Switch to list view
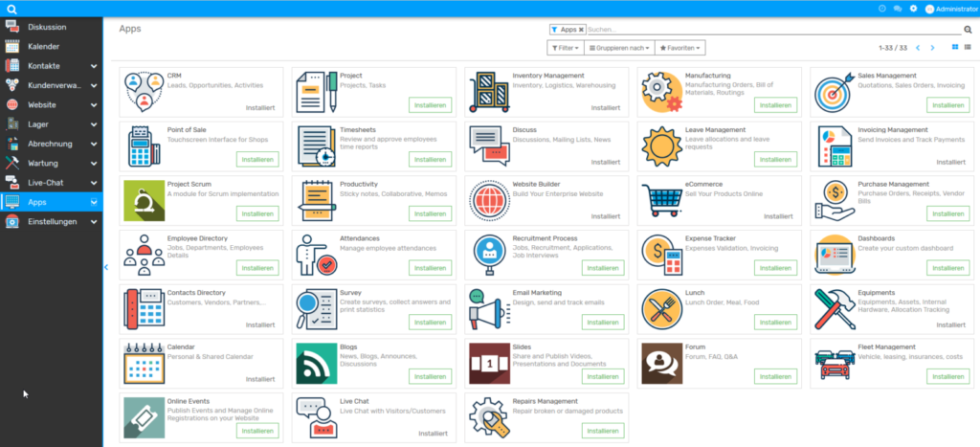Viewport: 980px width, 447px height. (x=969, y=47)
